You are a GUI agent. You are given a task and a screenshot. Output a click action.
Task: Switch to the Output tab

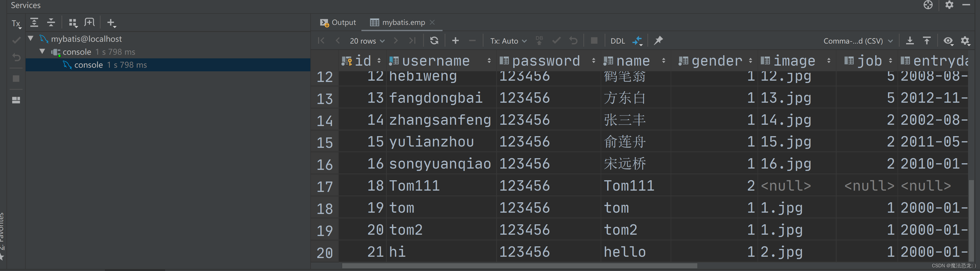[338, 23]
